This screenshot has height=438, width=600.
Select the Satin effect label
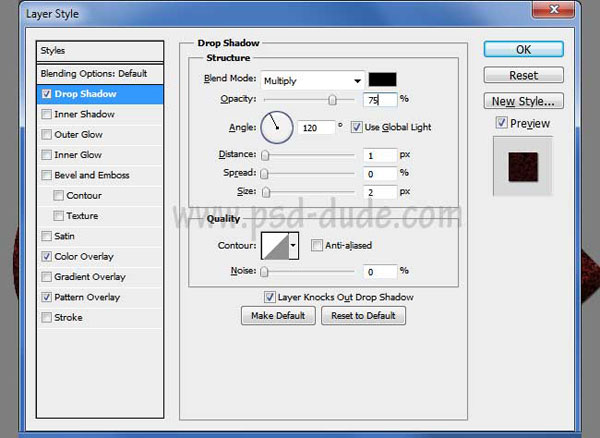point(64,236)
